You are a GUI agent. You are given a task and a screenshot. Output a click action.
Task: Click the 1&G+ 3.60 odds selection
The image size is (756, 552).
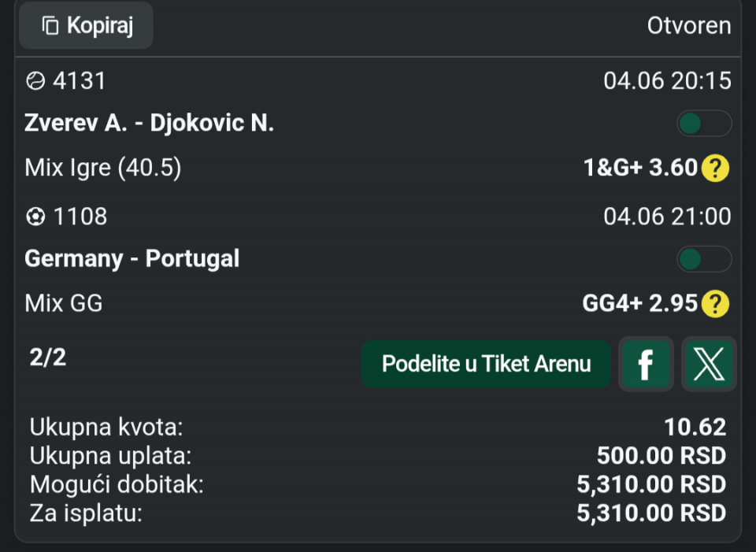tap(641, 169)
